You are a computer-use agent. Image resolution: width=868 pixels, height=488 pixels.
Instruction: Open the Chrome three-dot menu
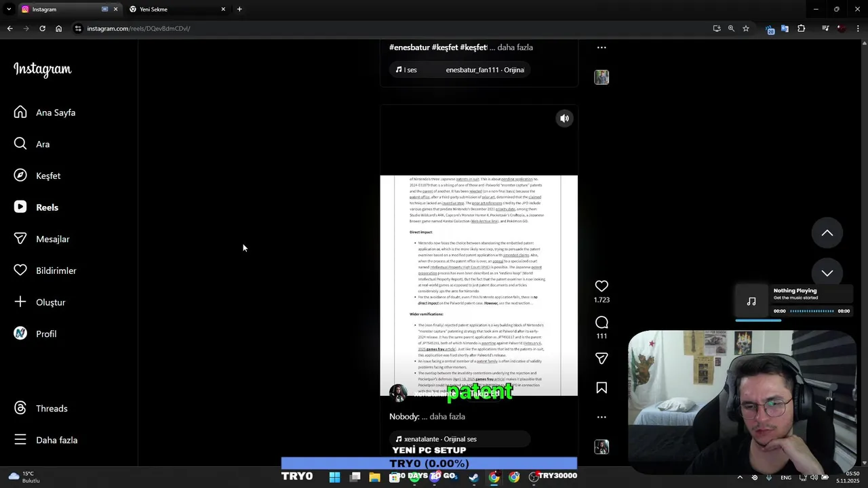(858, 28)
